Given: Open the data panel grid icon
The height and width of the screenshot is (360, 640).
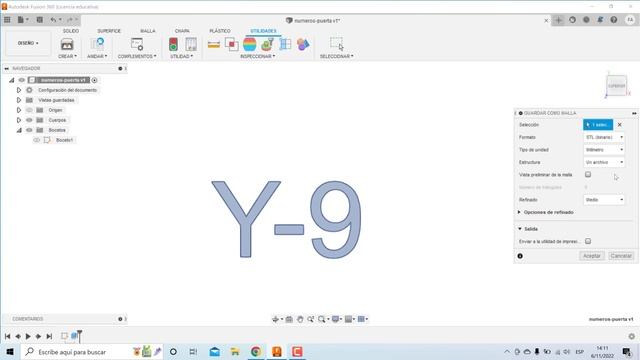Looking at the screenshot, I should [7, 20].
